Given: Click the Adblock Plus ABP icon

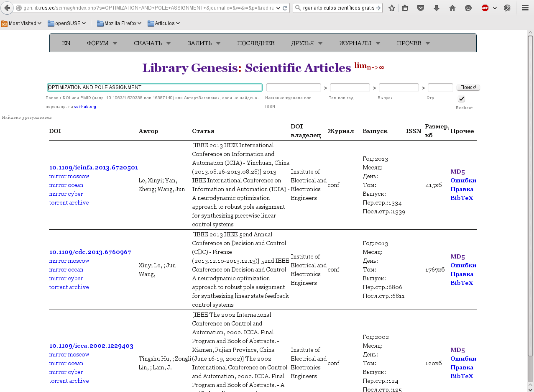Looking at the screenshot, I should pos(485,8).
